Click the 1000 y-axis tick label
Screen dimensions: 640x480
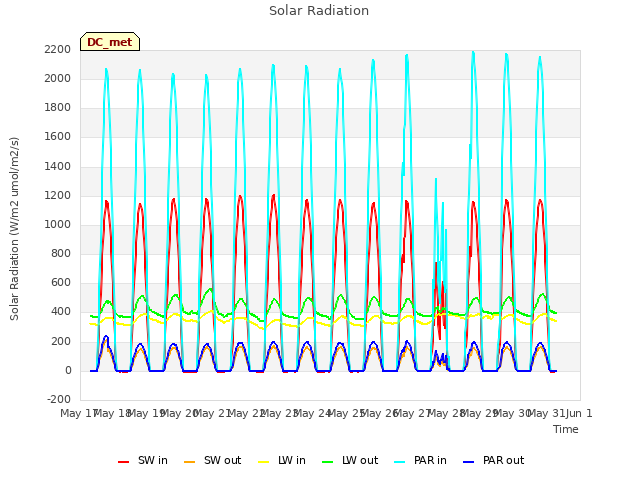tap(58, 224)
